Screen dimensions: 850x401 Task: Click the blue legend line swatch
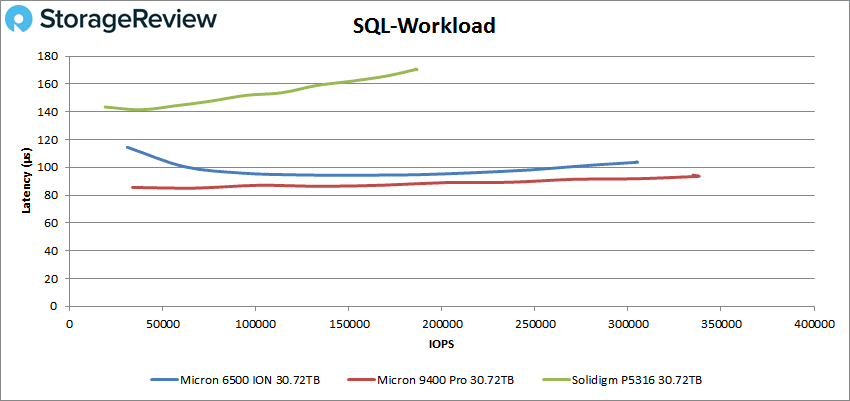point(164,380)
